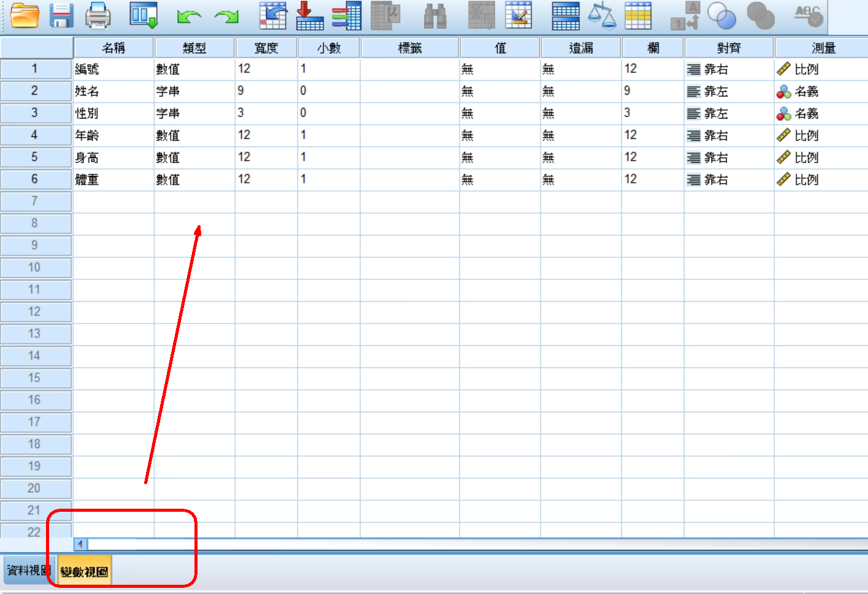The width and height of the screenshot is (868, 594).
Task: Click the Split file icon
Action: 565,15
